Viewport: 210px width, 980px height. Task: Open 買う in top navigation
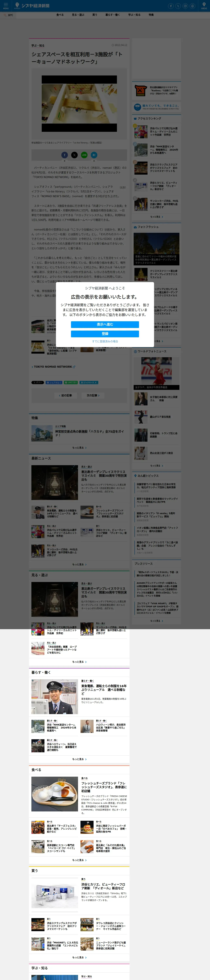coord(95,15)
